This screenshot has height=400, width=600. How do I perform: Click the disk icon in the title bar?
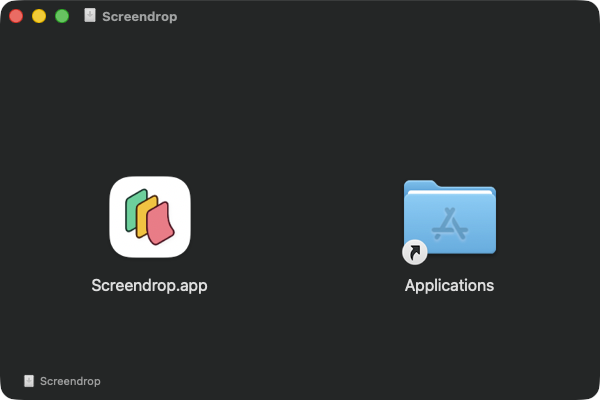(x=90, y=16)
